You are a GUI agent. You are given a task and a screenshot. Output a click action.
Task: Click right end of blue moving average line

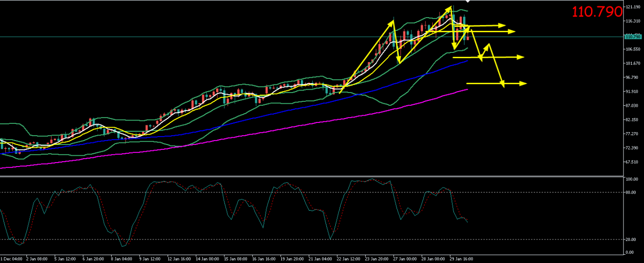[x=468, y=61]
